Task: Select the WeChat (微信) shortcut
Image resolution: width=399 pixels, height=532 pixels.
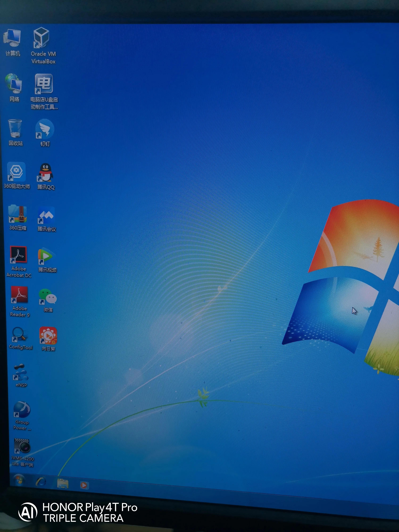Action: 48,297
